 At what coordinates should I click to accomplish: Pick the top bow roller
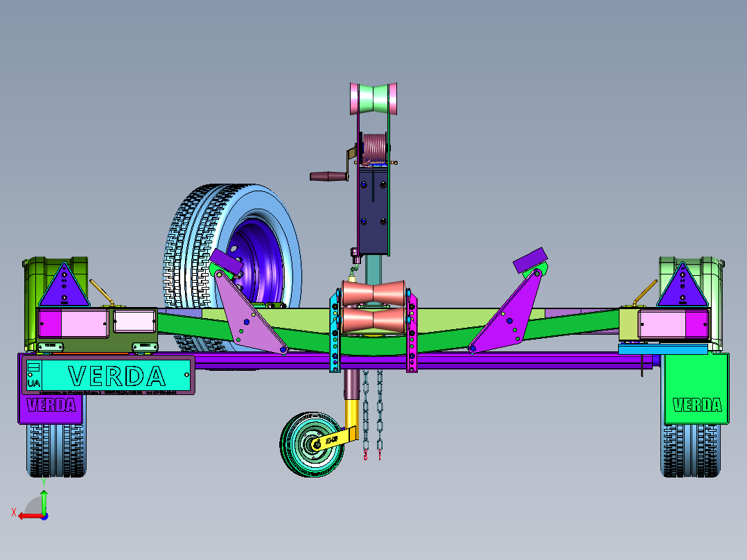click(373, 98)
